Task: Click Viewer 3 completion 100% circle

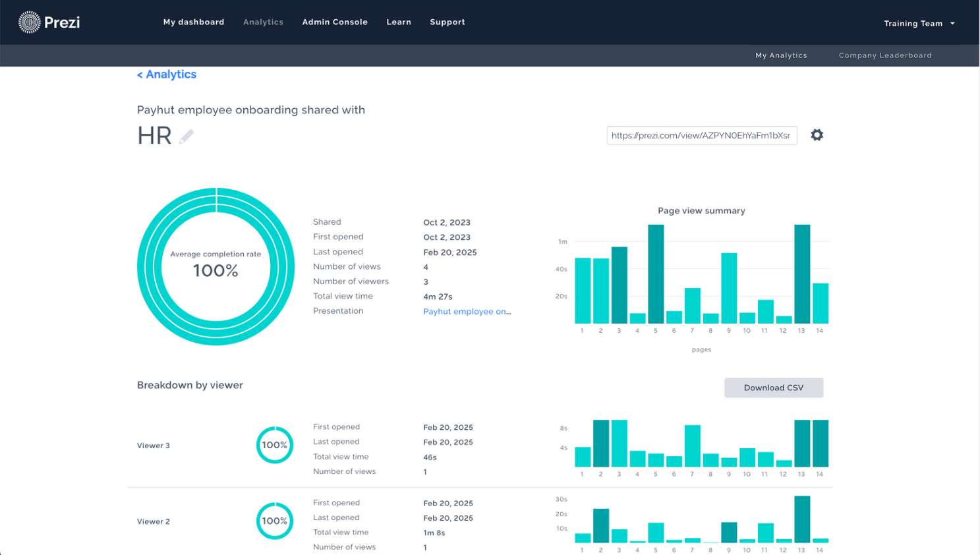Action: click(x=274, y=445)
